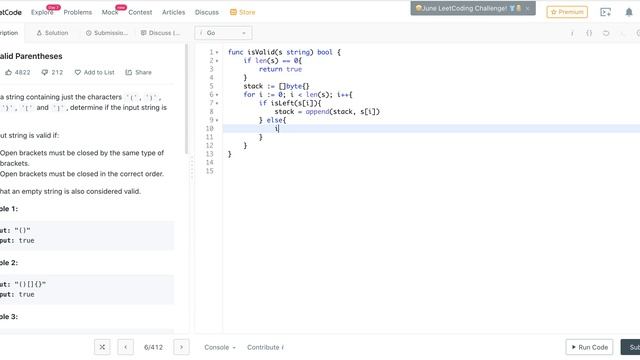Image resolution: width=640 pixels, height=360 pixels.
Task: Click the Contribute link
Action: (x=265, y=347)
